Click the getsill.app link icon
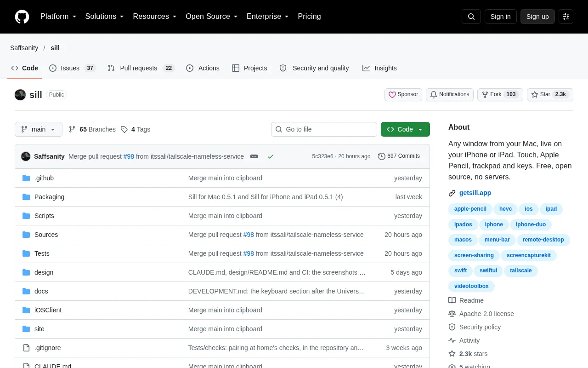Viewport: 588px width, 368px height. 452,193
